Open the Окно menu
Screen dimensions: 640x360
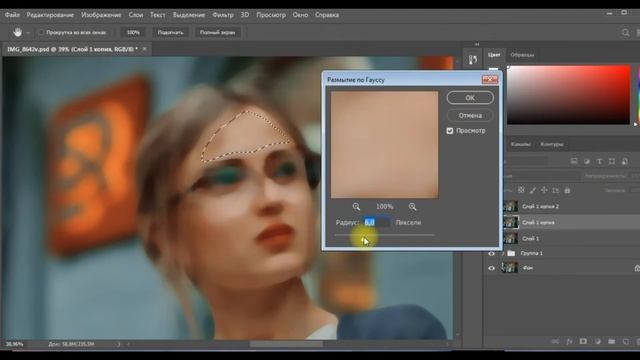[x=300, y=15]
